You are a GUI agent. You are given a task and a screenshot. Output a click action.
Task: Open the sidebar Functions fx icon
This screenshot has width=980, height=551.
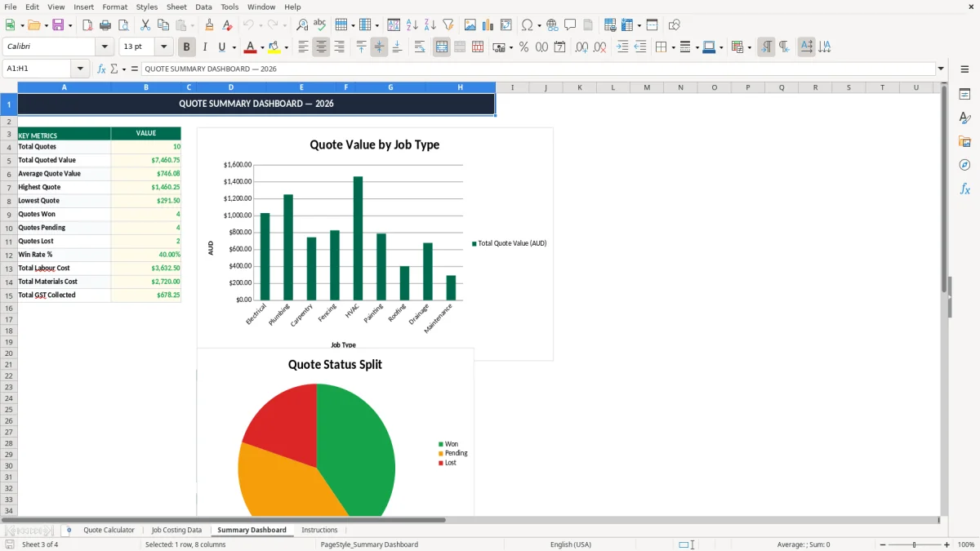pyautogui.click(x=964, y=189)
